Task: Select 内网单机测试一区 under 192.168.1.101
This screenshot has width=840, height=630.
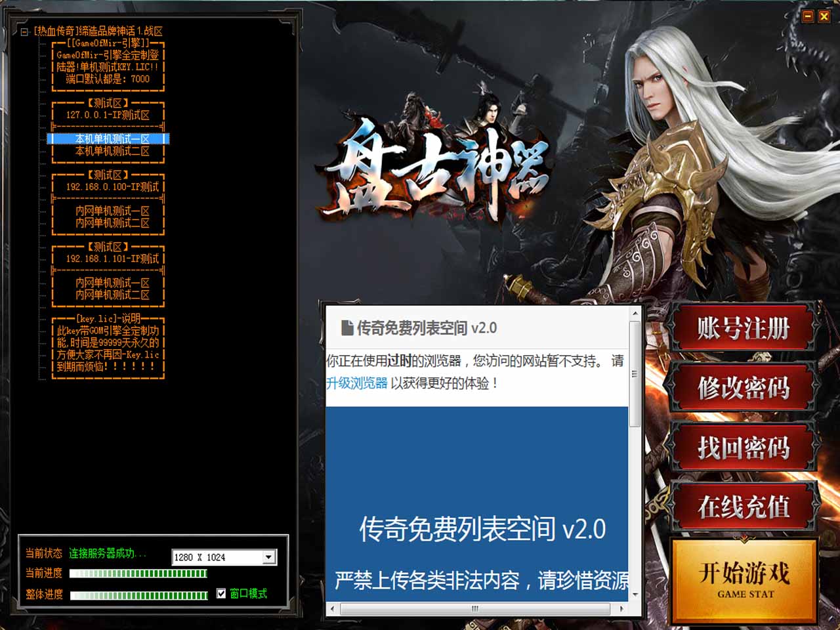Action: [x=112, y=283]
